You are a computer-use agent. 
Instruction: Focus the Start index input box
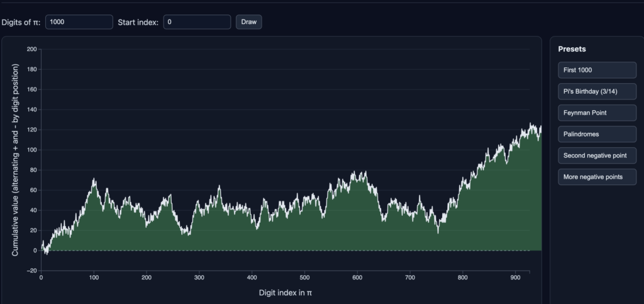[x=197, y=22]
